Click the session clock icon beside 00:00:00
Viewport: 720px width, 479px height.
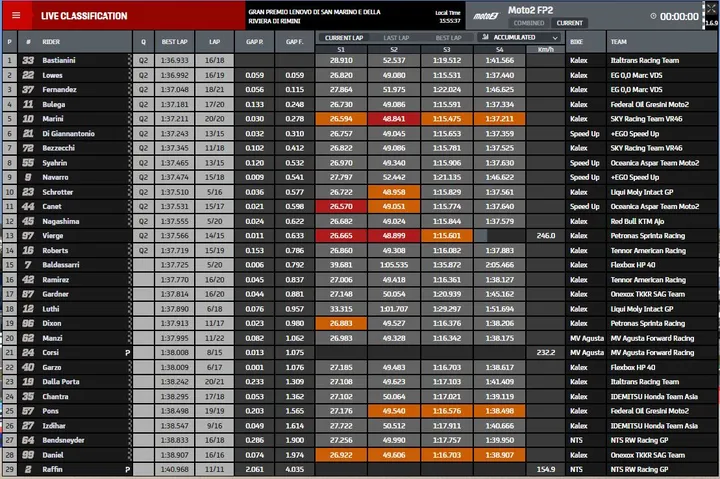click(x=653, y=16)
